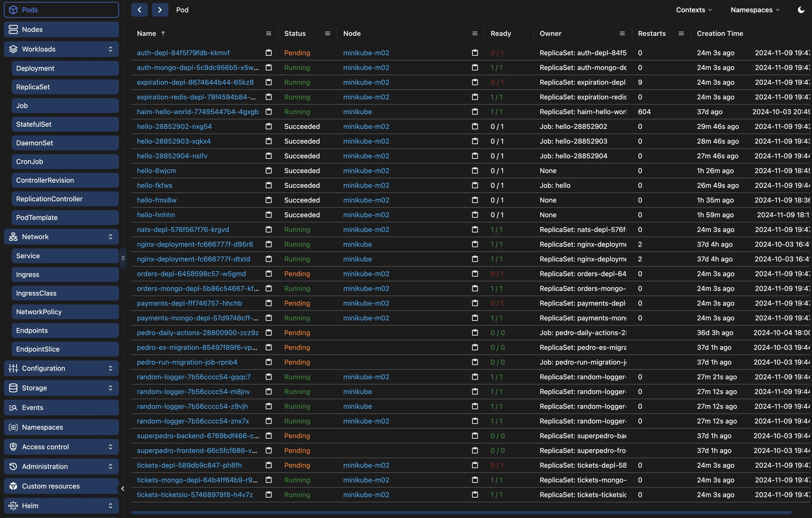
Task: Copy node name for the hello-6wjcm row
Action: (x=475, y=171)
